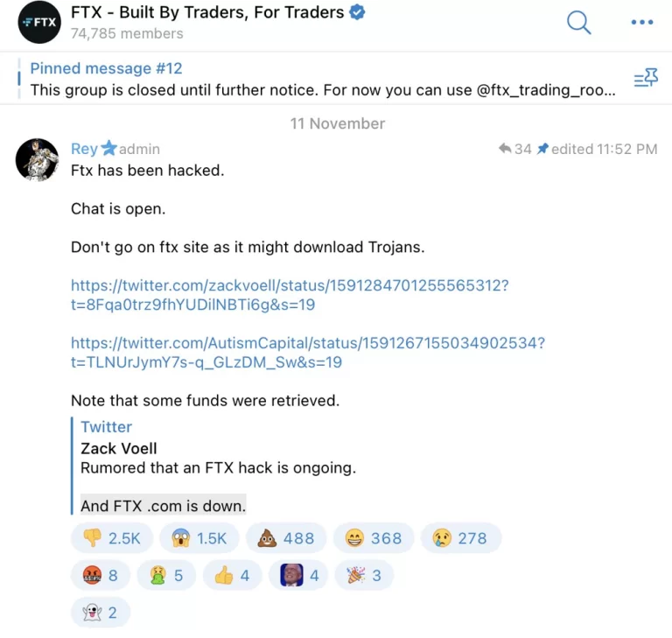This screenshot has width=672, height=638.
Task: Click the pinned messages list icon
Action: coord(646,79)
